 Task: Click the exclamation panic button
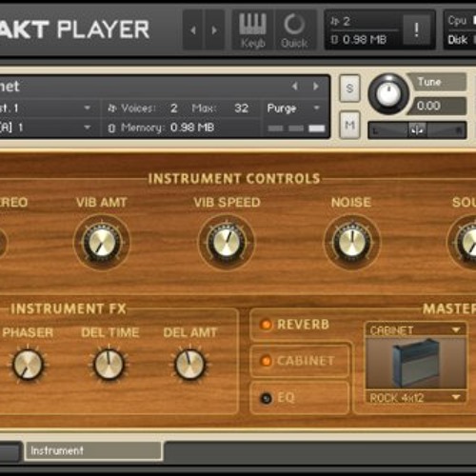tap(417, 30)
